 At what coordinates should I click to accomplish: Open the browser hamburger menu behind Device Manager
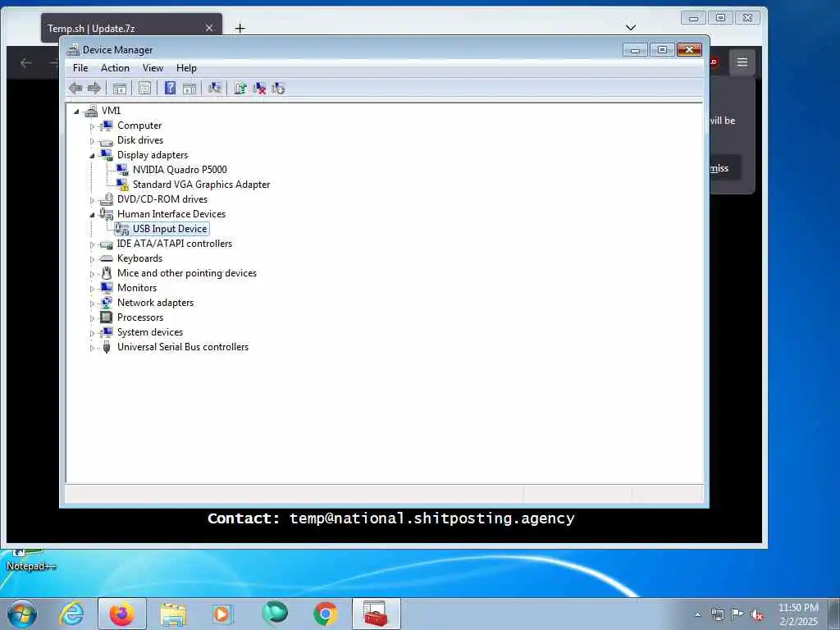[x=742, y=62]
